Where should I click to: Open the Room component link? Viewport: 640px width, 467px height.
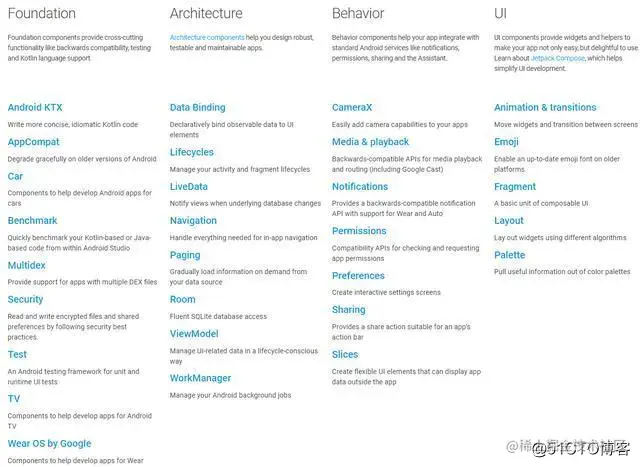pos(183,299)
